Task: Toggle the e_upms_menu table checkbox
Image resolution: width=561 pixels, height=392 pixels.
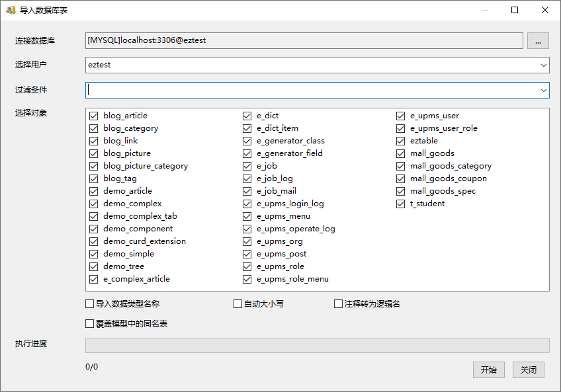Action: point(247,216)
